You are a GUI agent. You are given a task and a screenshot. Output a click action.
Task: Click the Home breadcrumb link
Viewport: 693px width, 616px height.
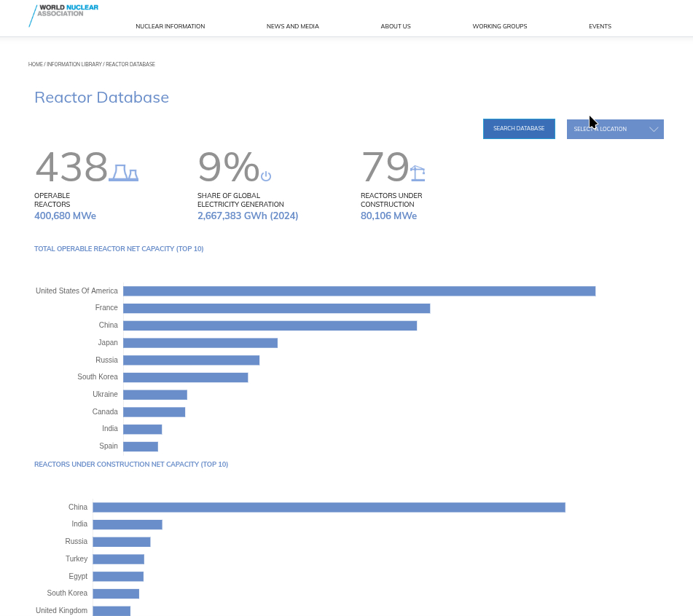tap(35, 65)
